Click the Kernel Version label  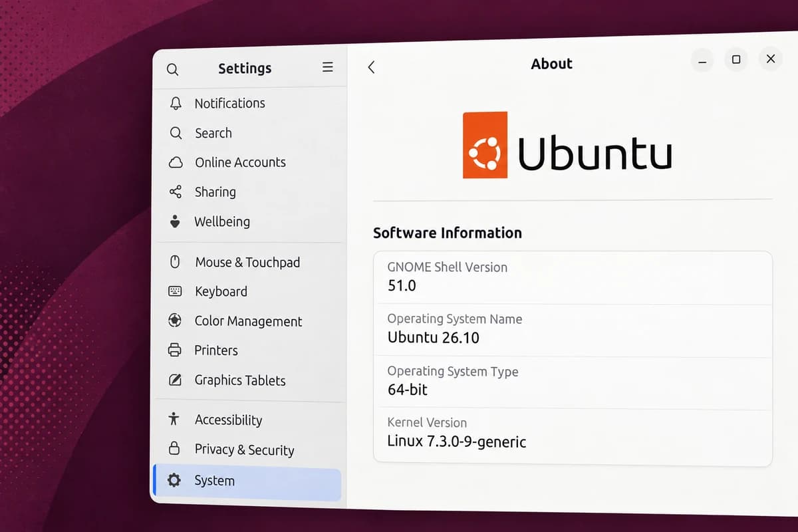click(427, 422)
